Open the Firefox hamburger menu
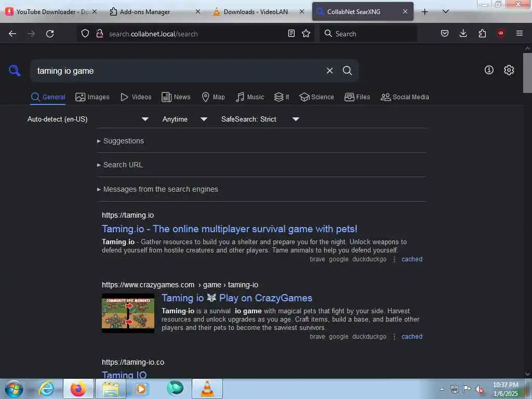532x399 pixels. 520,33
